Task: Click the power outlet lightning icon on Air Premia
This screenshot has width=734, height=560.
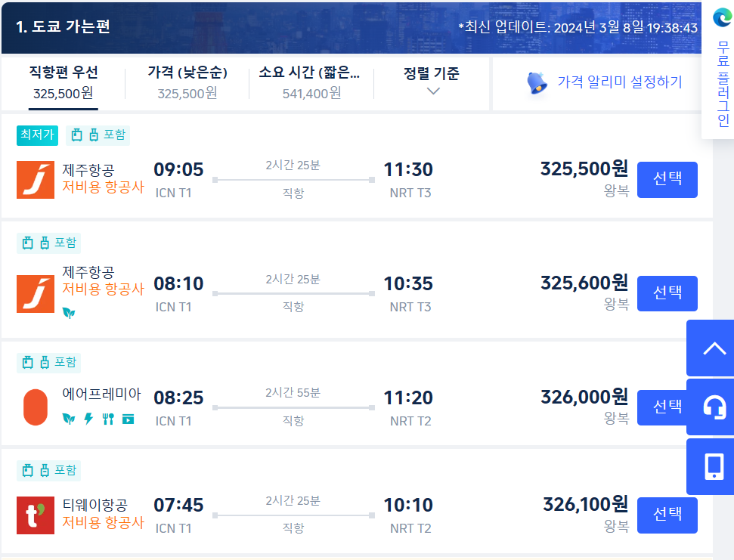Action: 88,418
